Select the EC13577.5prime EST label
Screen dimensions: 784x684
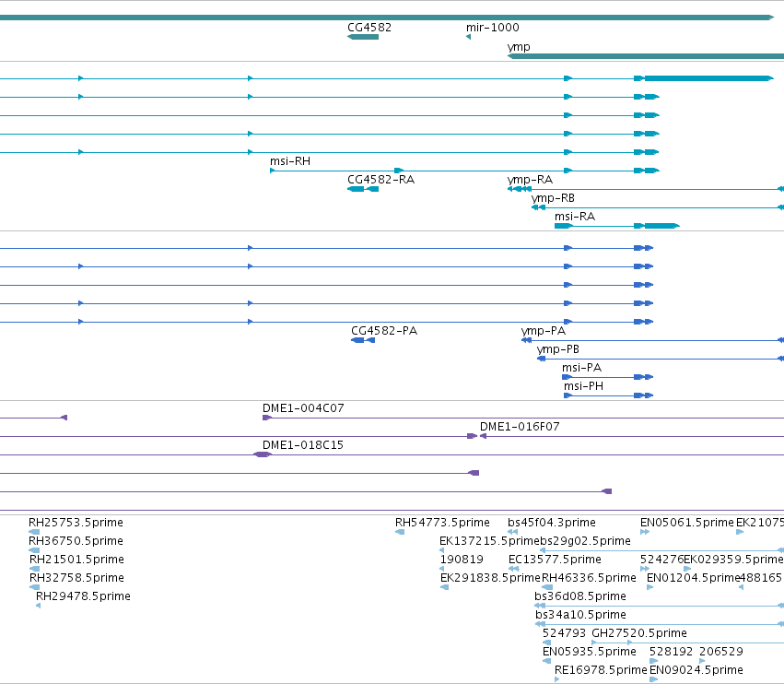[x=555, y=560]
